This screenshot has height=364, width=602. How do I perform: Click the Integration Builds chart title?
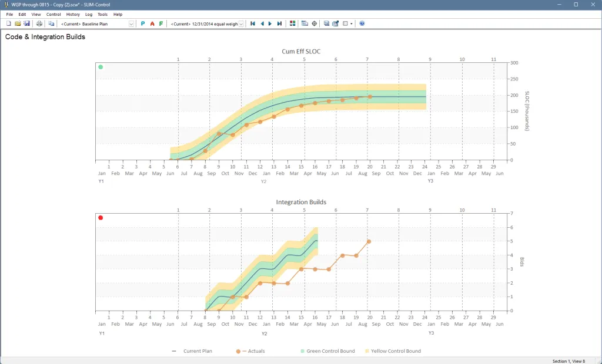click(301, 202)
